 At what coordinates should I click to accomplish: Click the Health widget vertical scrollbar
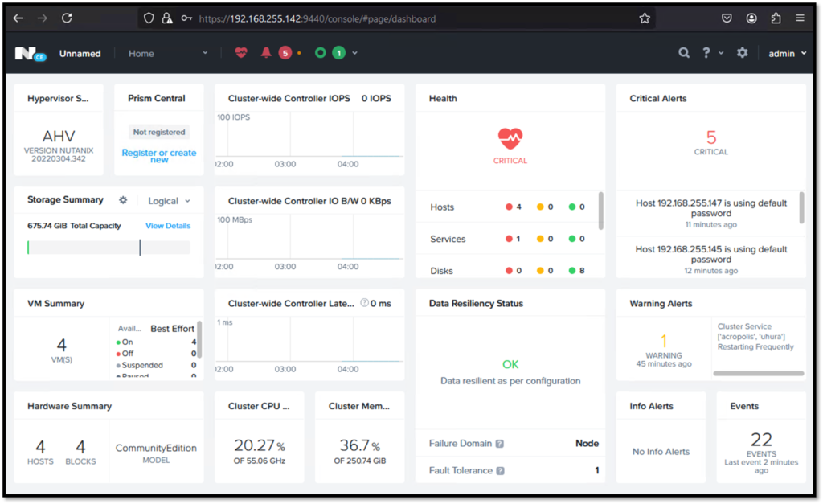click(601, 211)
